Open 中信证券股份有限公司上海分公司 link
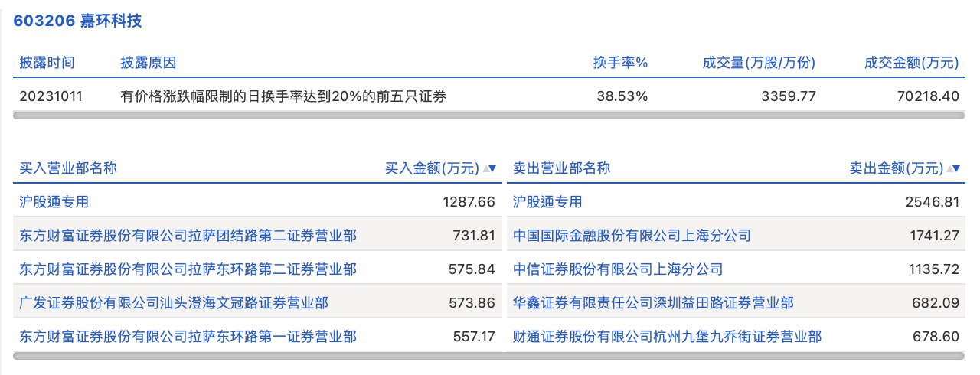The width and height of the screenshot is (980, 375). coord(618,269)
